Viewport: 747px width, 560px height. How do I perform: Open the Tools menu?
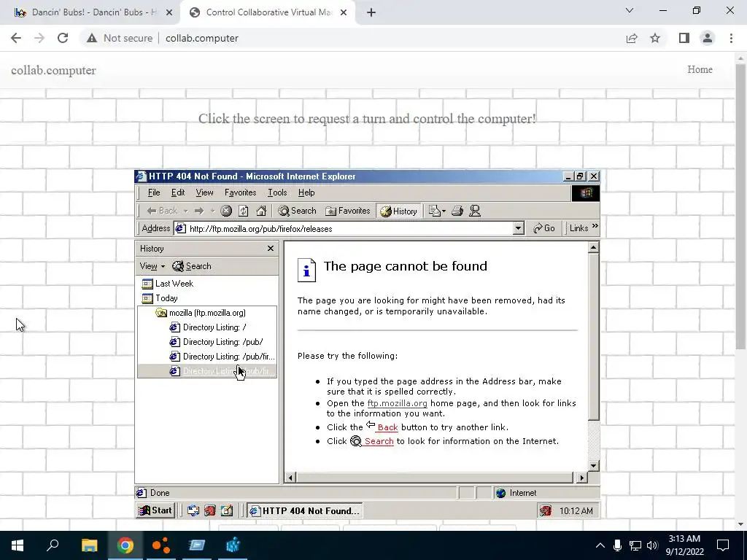coord(277,192)
